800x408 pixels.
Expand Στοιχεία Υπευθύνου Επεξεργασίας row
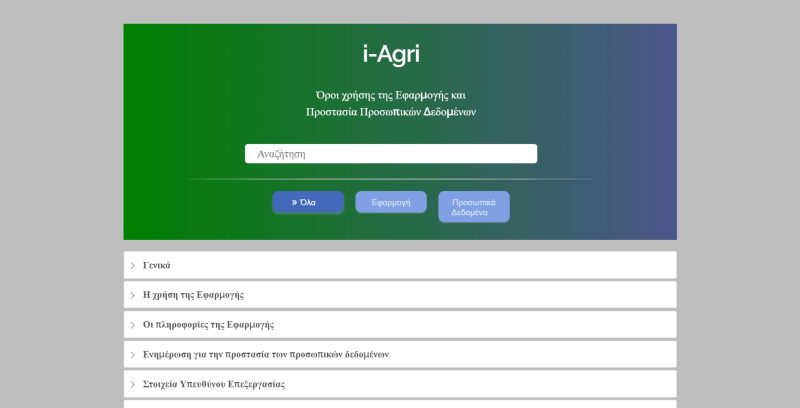400,384
